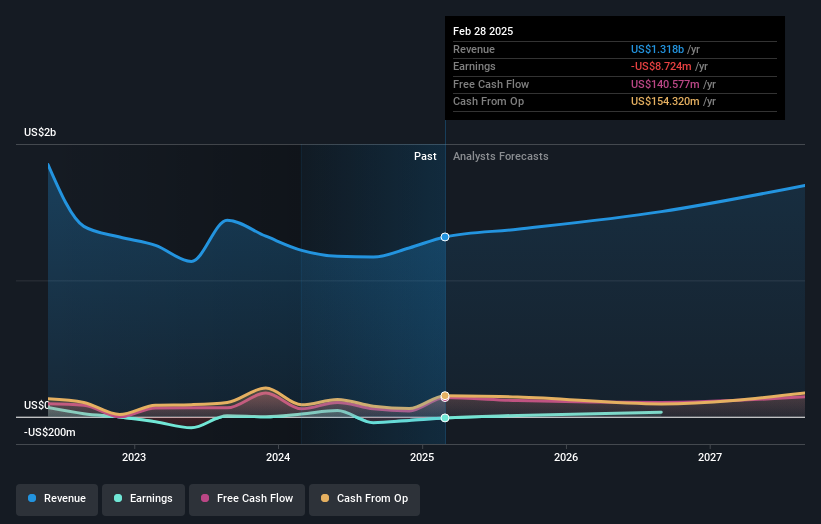
Task: Click the 2027 x-axis label
Action: coord(710,458)
